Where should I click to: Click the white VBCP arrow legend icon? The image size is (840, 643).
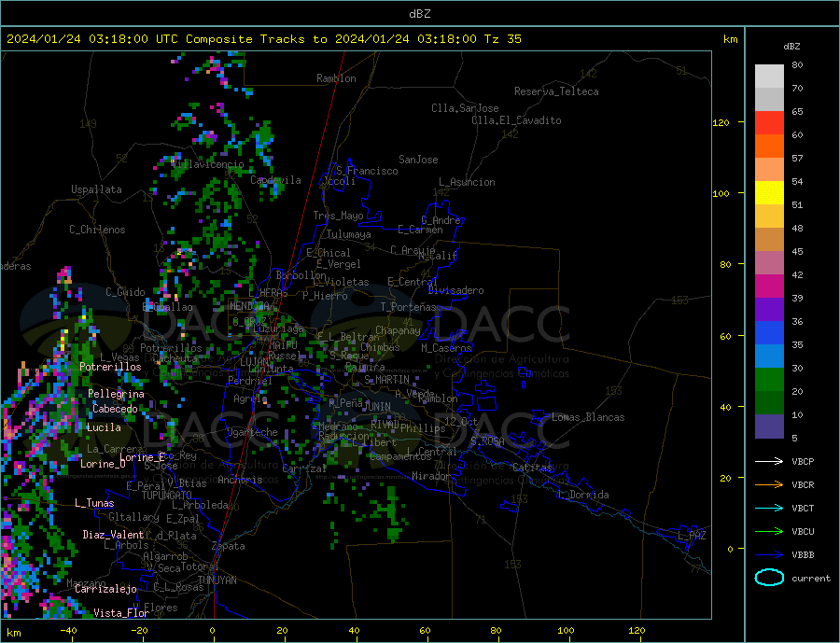769,461
